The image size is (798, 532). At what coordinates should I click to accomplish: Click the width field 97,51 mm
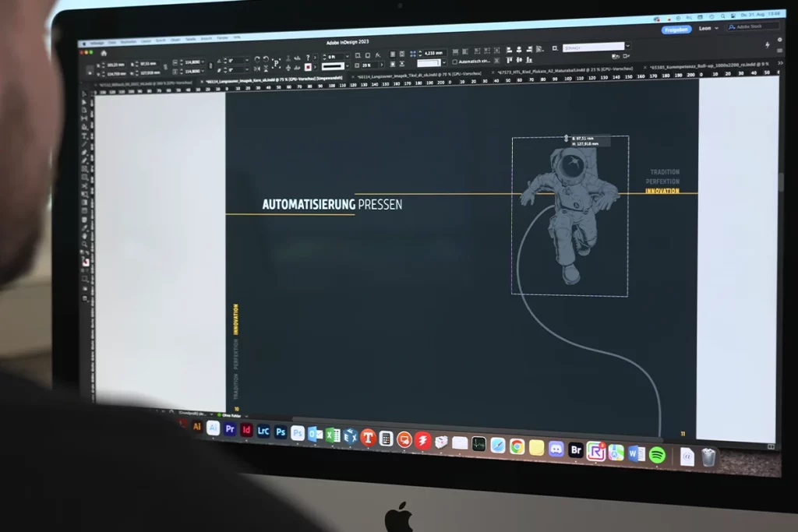(x=149, y=64)
